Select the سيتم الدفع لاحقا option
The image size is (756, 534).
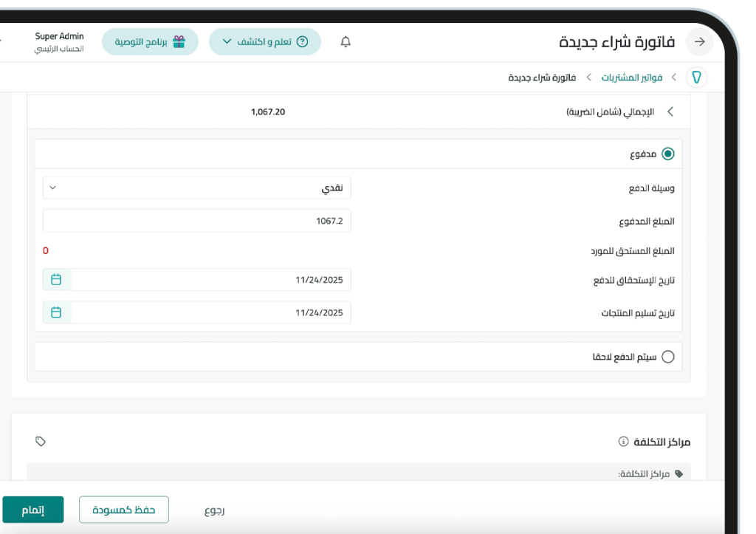(x=668, y=356)
